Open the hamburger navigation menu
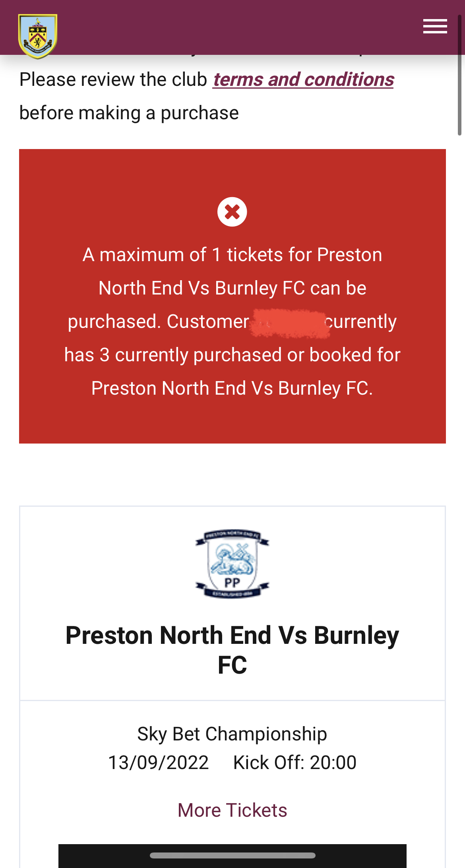This screenshot has width=465, height=868. tap(435, 27)
